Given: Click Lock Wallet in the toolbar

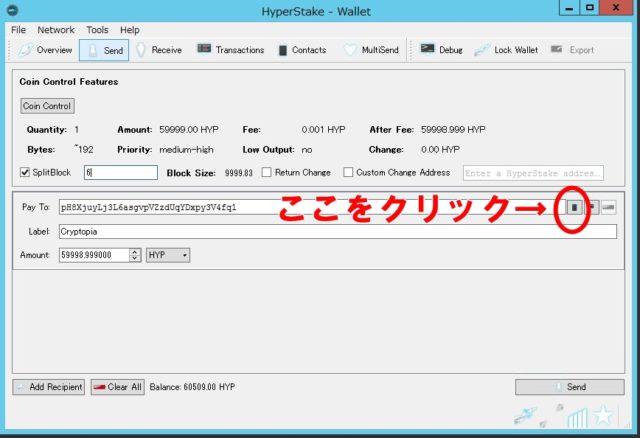Looking at the screenshot, I should [x=506, y=50].
